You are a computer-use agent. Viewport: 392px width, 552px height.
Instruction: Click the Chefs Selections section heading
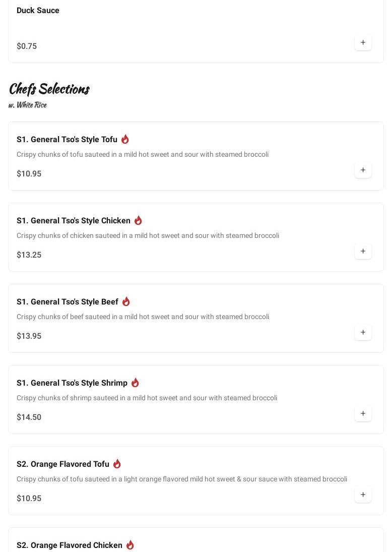pyautogui.click(x=49, y=89)
